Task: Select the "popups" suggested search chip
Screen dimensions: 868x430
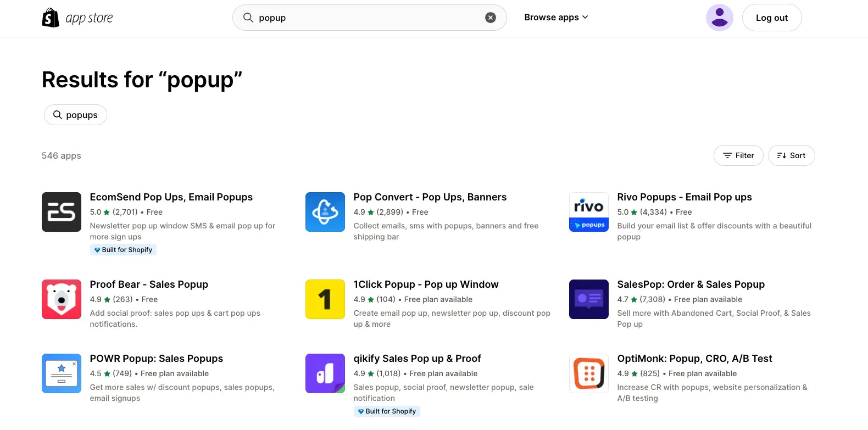Action: pos(75,115)
